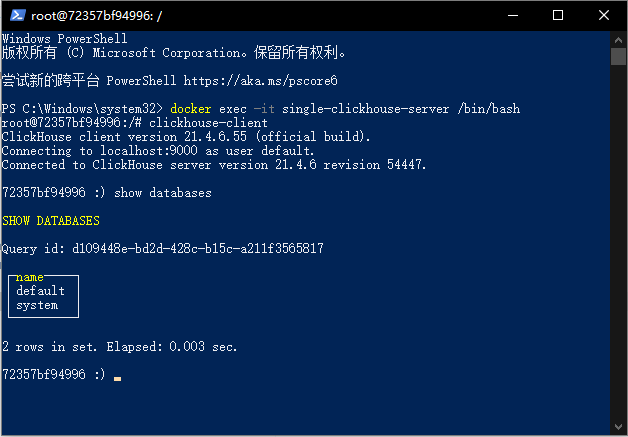Close the root@72357bf94996 terminal window
This screenshot has width=628, height=437.
point(604,16)
